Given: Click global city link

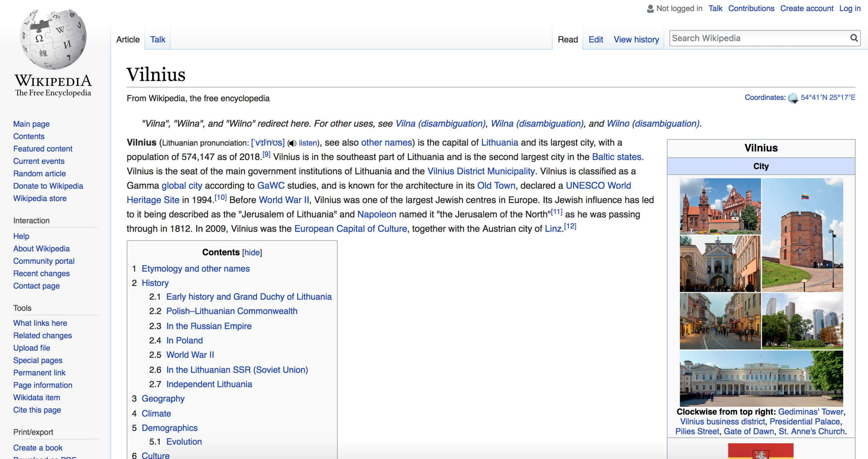Looking at the screenshot, I should [x=182, y=186].
